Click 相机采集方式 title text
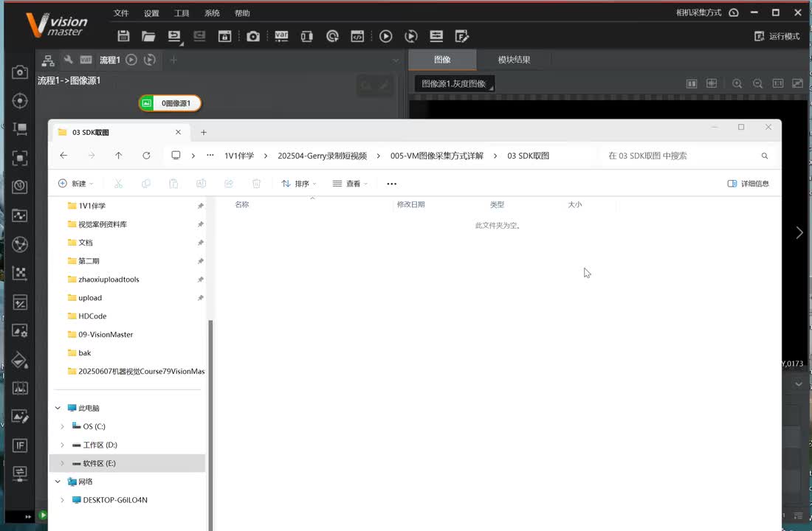 point(698,13)
